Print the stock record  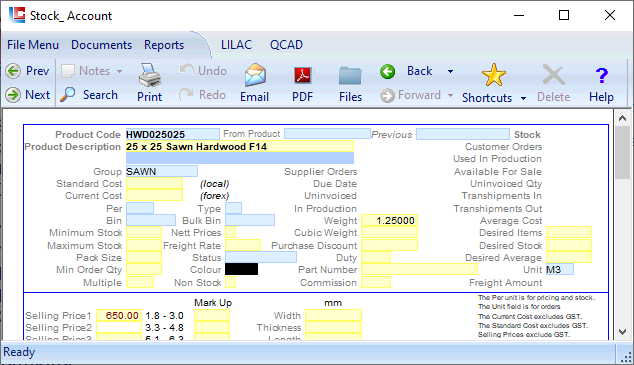(150, 83)
